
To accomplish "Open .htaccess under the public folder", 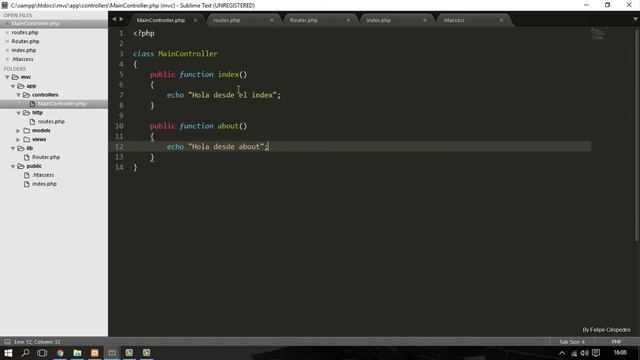I will click(x=43, y=176).
